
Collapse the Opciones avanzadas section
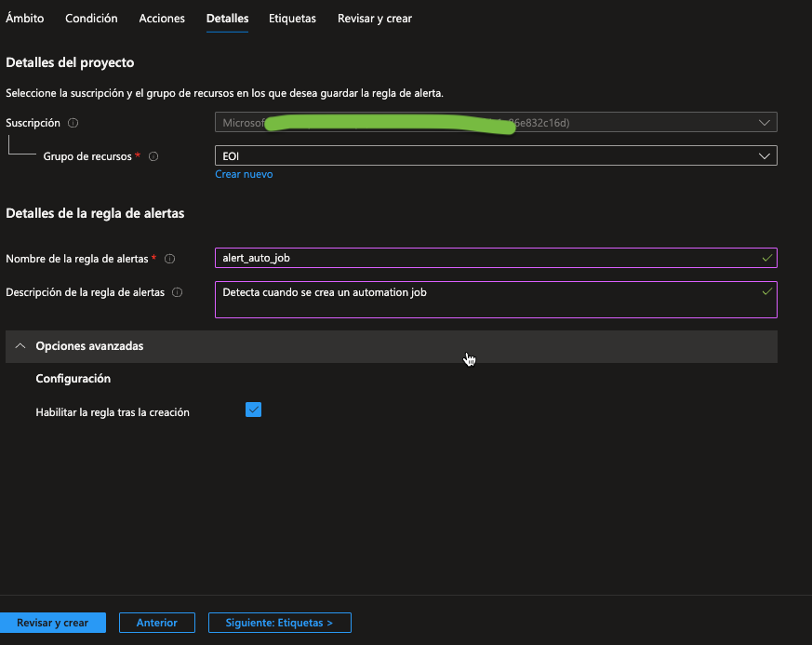point(89,345)
